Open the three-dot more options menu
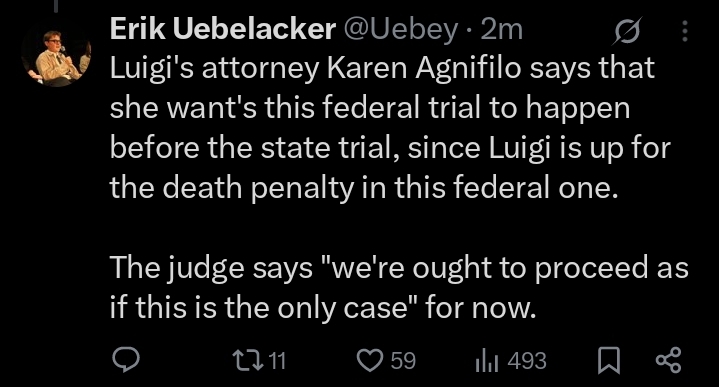This screenshot has width=719, height=387. click(685, 31)
